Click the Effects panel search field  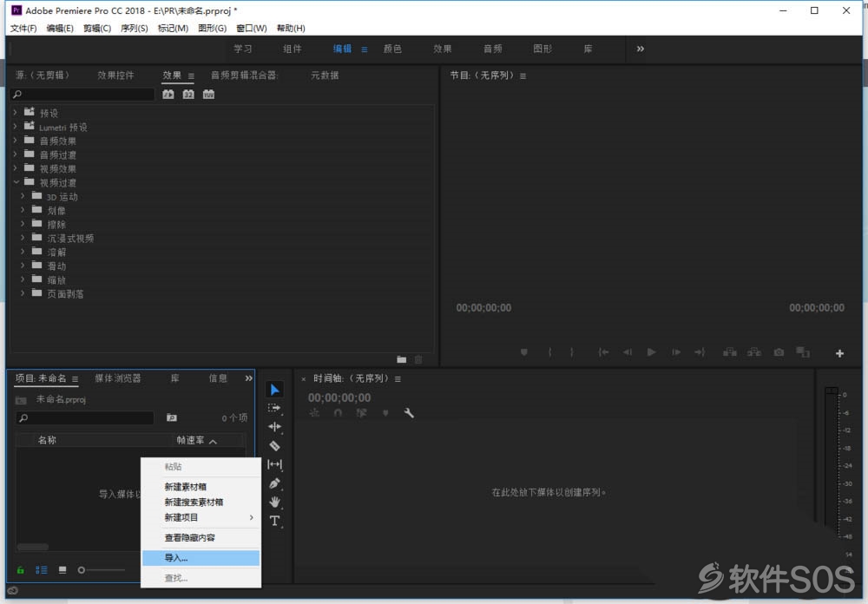point(82,94)
